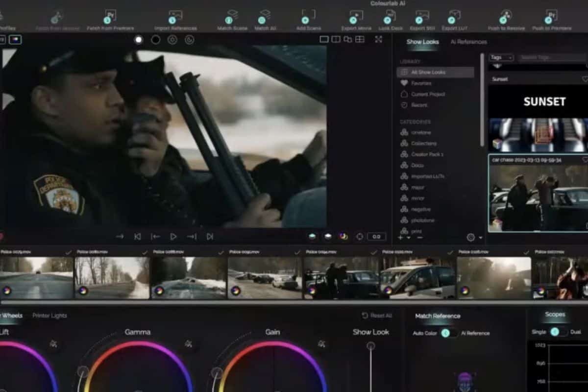Viewport: 588px width, 392px height.
Task: Select the car chase look thumbnail
Action: [538, 198]
